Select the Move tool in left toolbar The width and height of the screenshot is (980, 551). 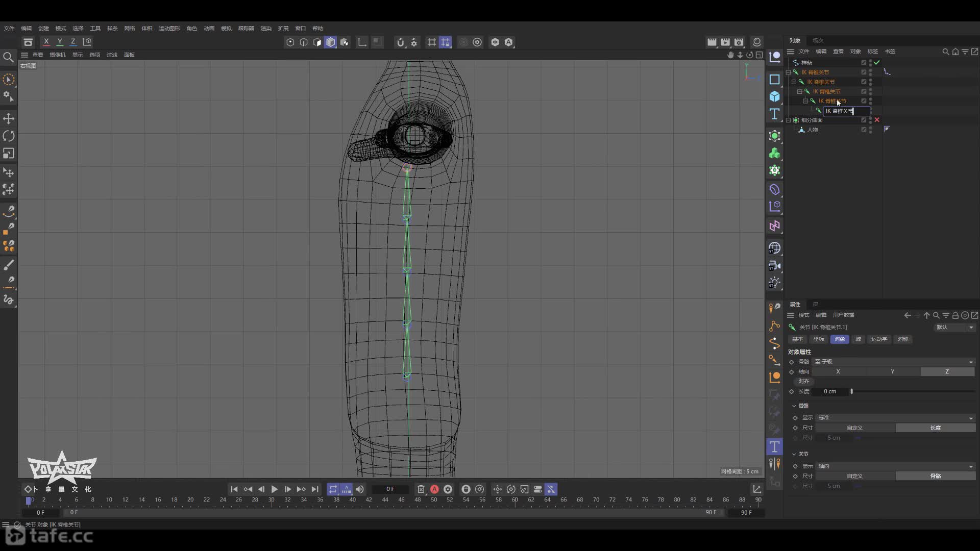(9, 119)
